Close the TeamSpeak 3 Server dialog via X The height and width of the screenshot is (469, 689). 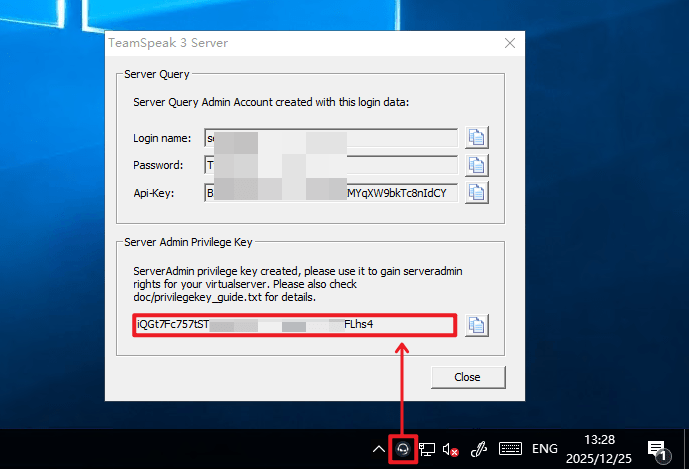[x=510, y=43]
